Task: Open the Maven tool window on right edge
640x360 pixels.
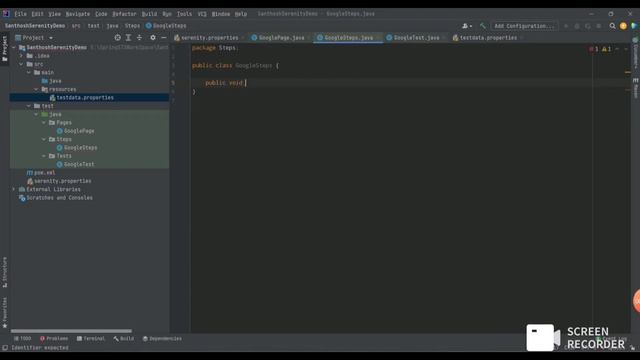Action: click(x=636, y=88)
